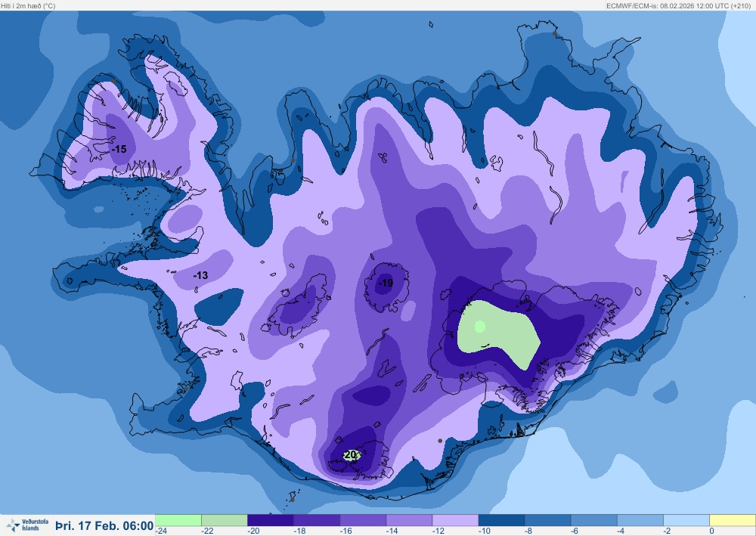Pick the -14 to -12 legend color swatch

[x=409, y=521]
